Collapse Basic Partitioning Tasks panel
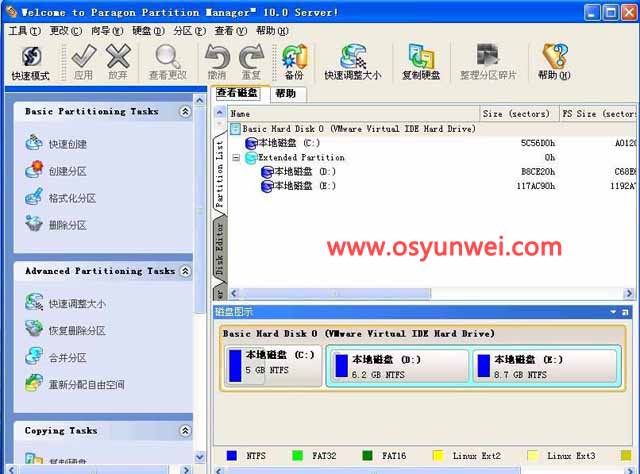640x474 pixels. point(185,111)
